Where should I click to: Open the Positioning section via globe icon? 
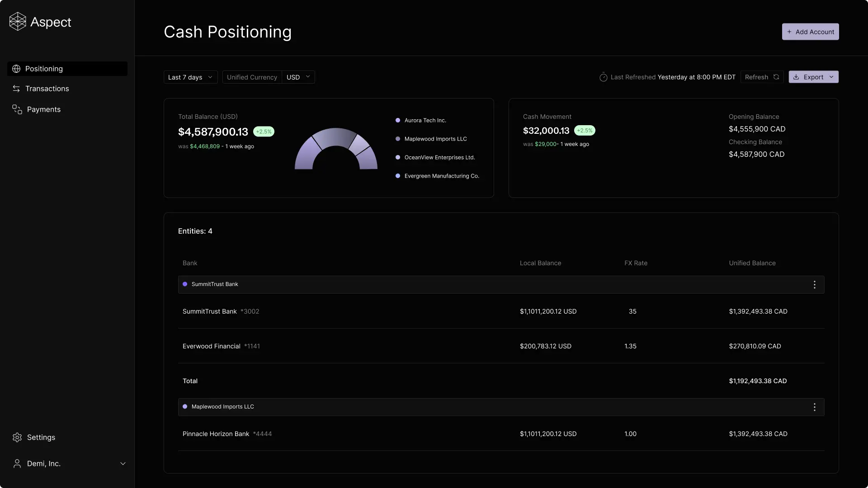click(17, 69)
